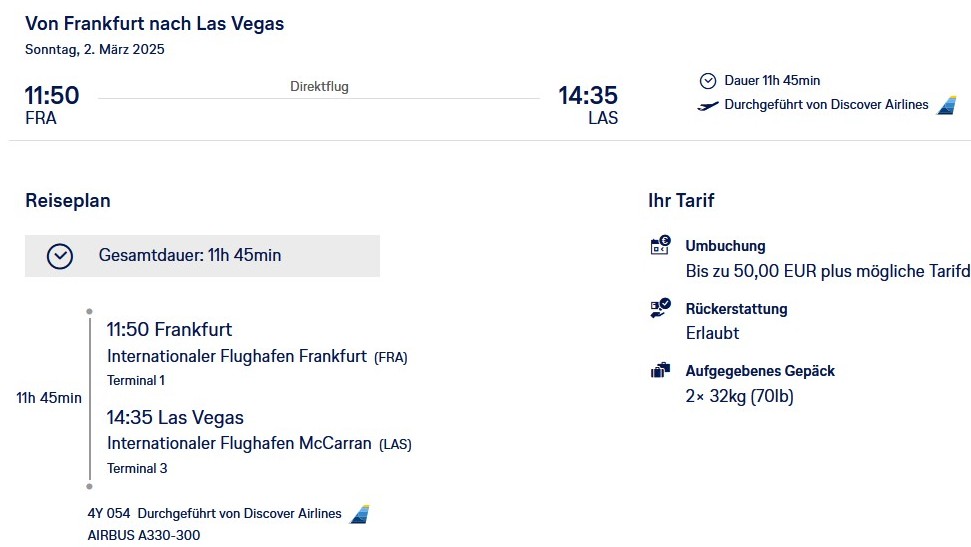Click the Rückerstattung refund icon
Viewport: 971px width, 547px height.
pos(660,308)
